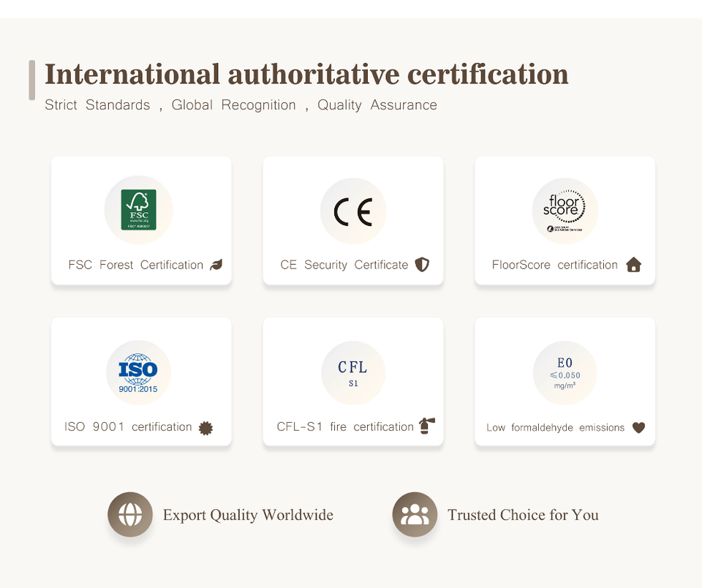Click the globe icon for Export Quality Worldwide
The width and height of the screenshot is (702, 588).
click(x=130, y=515)
